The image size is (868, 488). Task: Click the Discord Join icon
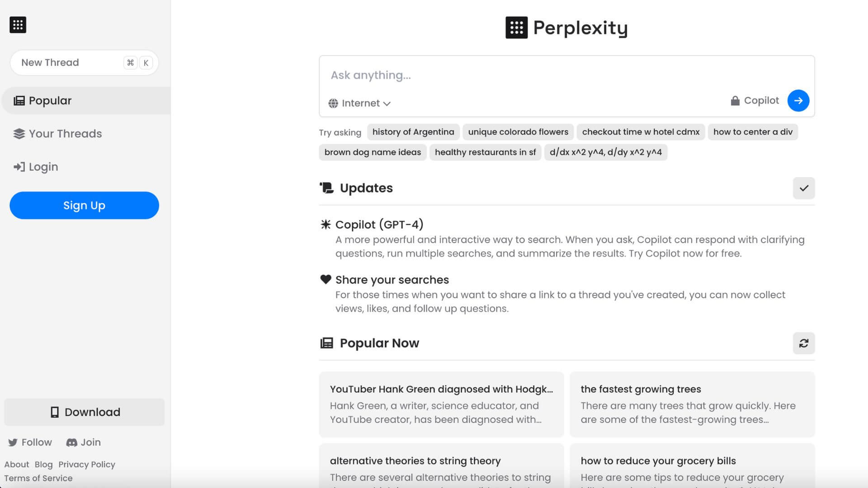point(71,443)
